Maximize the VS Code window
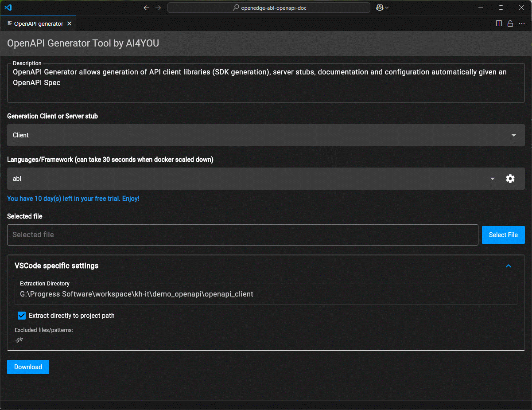The height and width of the screenshot is (410, 532). point(501,8)
